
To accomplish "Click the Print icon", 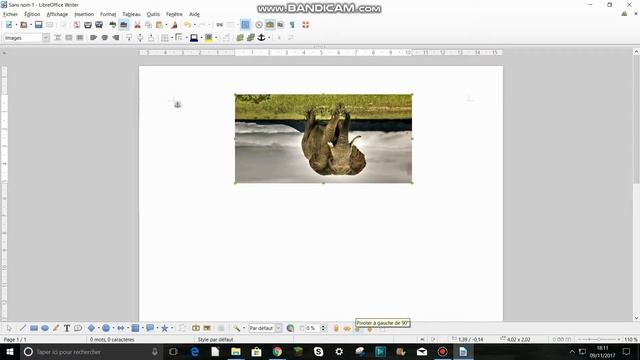I will [87, 25].
